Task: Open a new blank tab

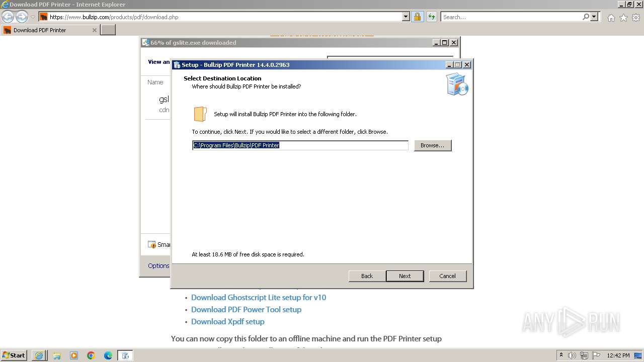Action: 108,30
